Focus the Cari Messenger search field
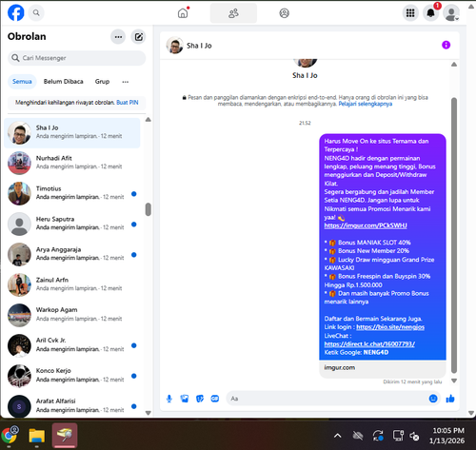This screenshot has width=476, height=450. click(x=76, y=58)
